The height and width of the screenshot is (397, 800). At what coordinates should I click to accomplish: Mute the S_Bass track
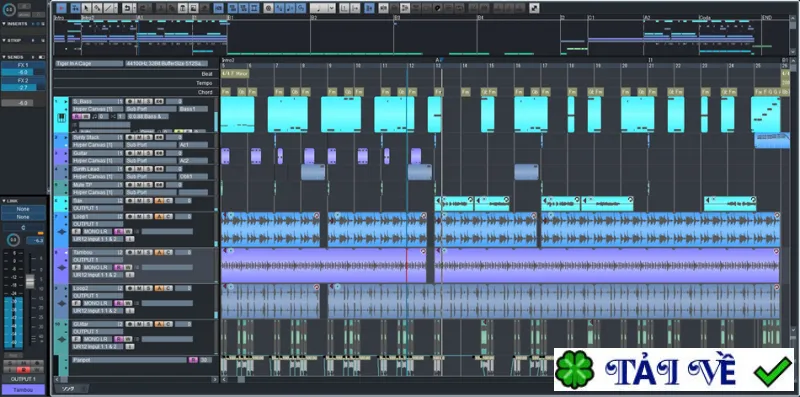139,102
